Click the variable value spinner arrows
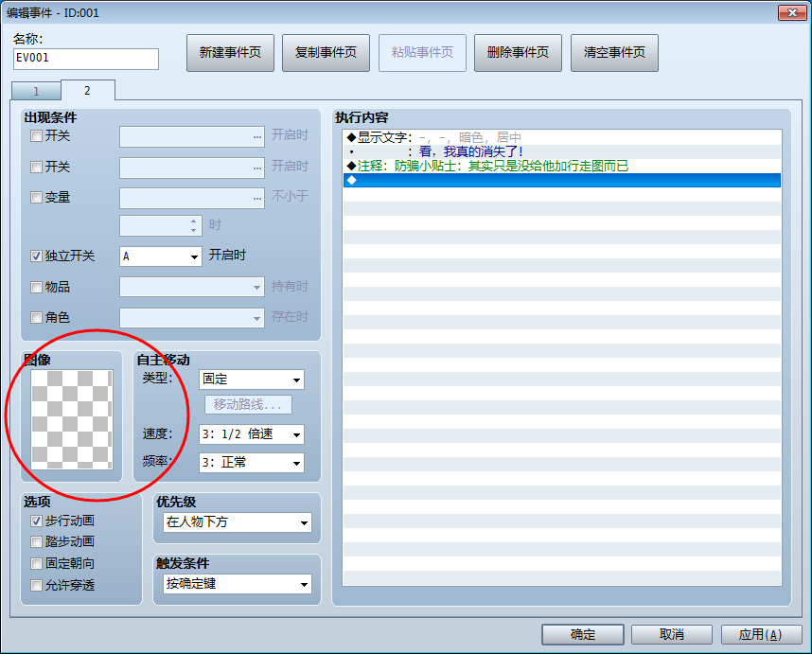 coord(194,226)
